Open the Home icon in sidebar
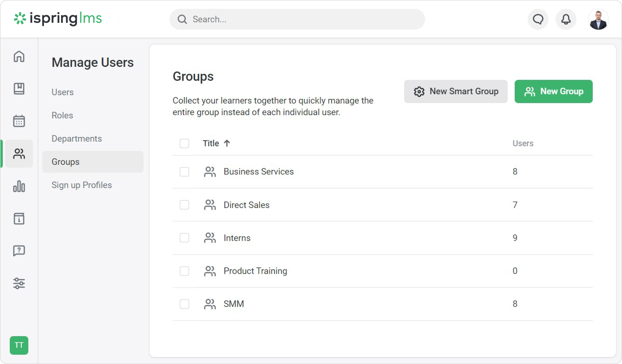The image size is (622, 364). pos(19,56)
